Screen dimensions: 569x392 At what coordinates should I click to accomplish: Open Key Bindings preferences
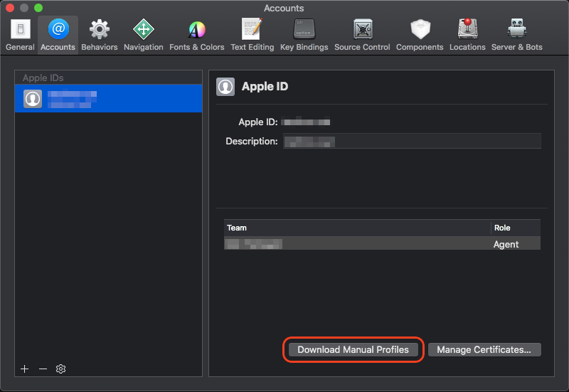pyautogui.click(x=304, y=35)
